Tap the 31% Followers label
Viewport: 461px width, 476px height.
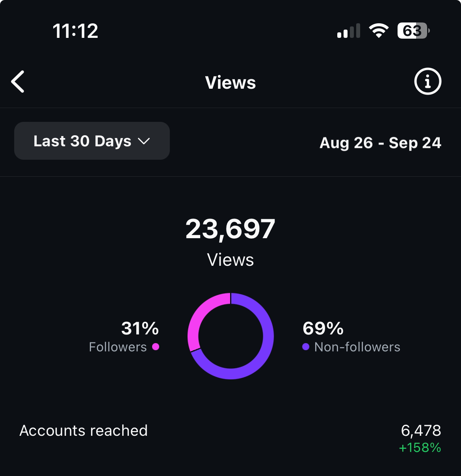click(x=140, y=329)
